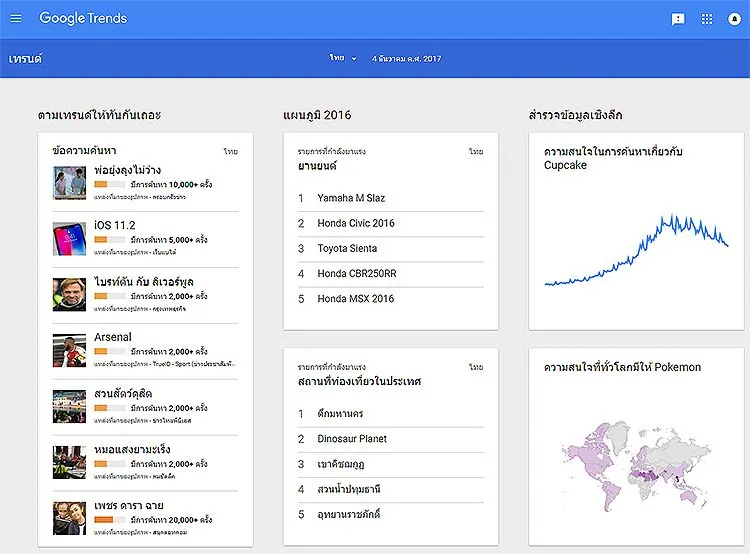Select Dinosaur Planet in attractions list
This screenshot has height=554, width=750.
[x=352, y=439]
